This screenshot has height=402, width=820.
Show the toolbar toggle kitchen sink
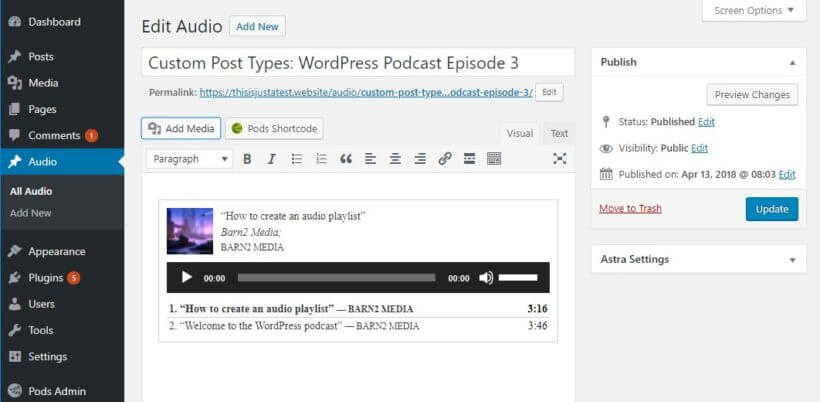[x=494, y=159]
